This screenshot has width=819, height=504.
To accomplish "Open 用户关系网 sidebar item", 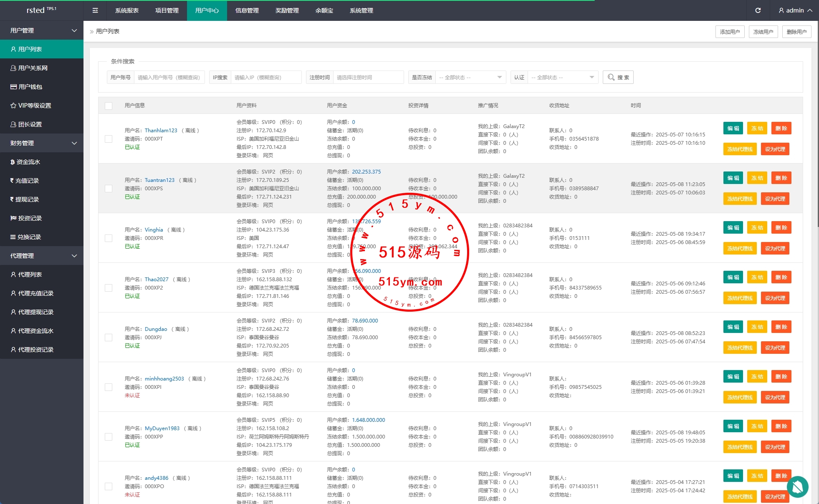I will coord(33,68).
